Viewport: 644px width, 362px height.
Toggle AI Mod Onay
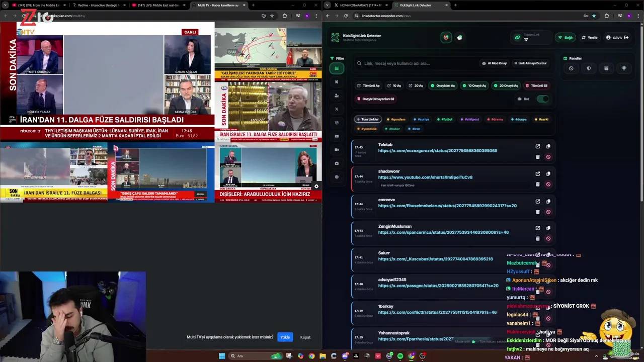[494, 63]
